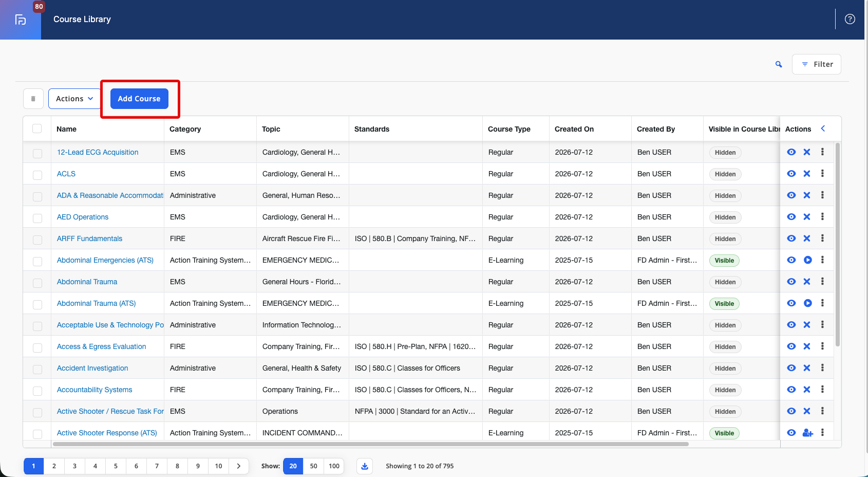Open the 12-Lead ECG Acquisition course link
Image resolution: width=868 pixels, height=477 pixels.
click(98, 152)
